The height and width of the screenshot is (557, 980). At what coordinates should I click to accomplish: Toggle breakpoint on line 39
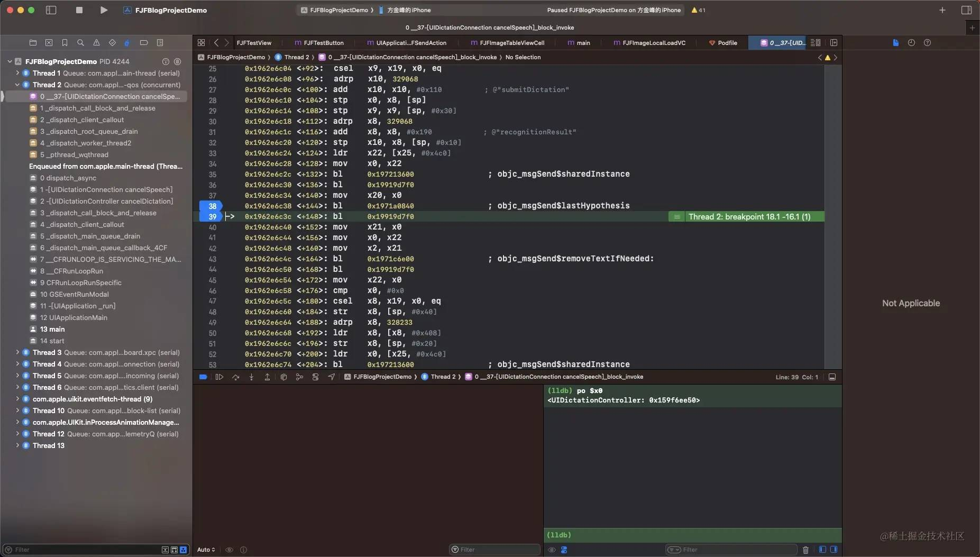210,216
